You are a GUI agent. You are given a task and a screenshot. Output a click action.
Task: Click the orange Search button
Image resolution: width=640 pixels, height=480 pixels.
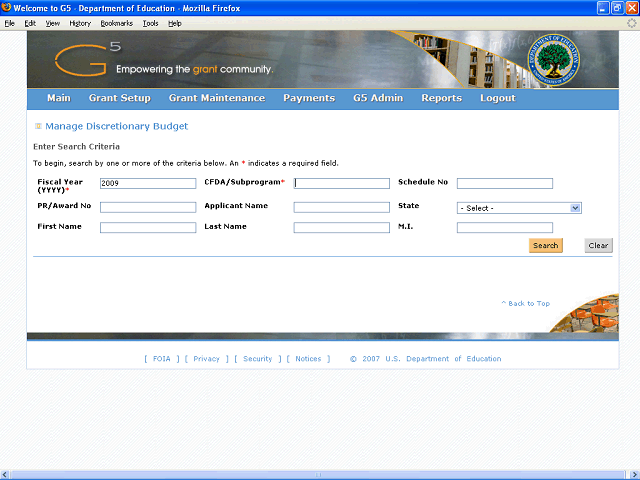tap(545, 245)
